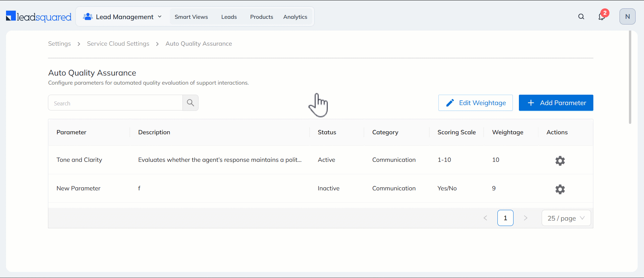Click the Auto Quality Assurance page heading
Image resolution: width=644 pixels, height=278 pixels.
(x=92, y=73)
